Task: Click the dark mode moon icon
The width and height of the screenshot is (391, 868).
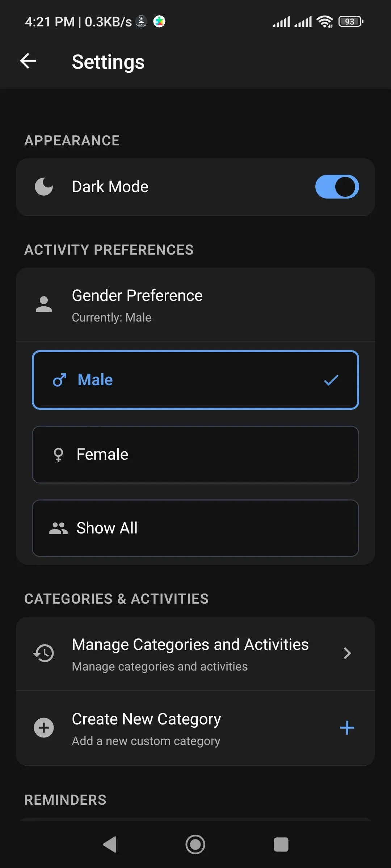Action: click(x=44, y=186)
